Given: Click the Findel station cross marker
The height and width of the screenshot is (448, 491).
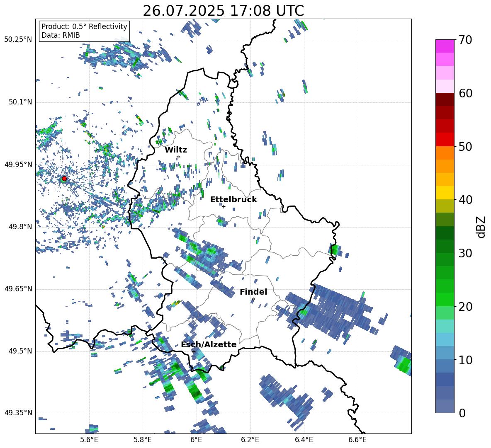Looking at the screenshot, I should coord(253,299).
